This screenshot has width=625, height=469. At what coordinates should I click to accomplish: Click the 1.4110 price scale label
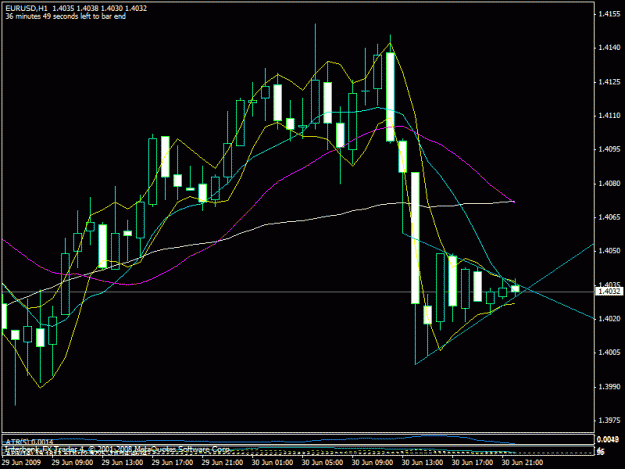pyautogui.click(x=609, y=116)
